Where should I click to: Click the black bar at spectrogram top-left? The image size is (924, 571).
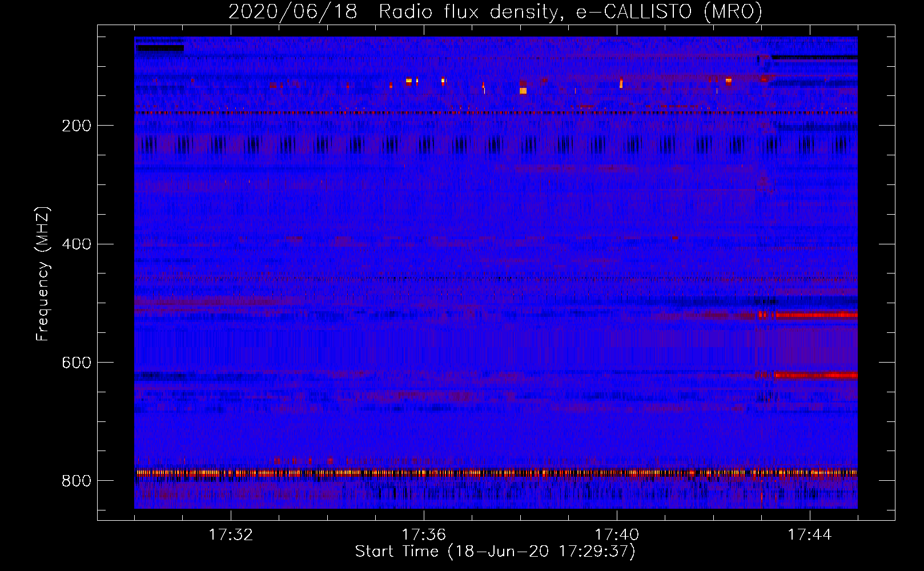click(x=160, y=48)
